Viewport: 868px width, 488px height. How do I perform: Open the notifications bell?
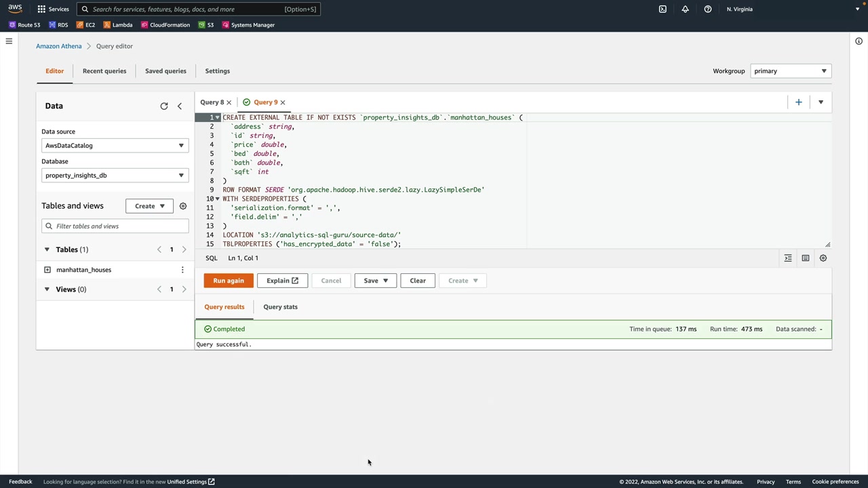685,9
